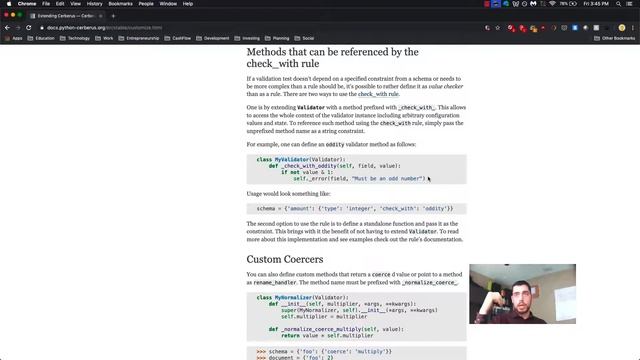Screen dimensions: 640x360
Task: Click the lock icon beside the URL
Action: [42, 28]
